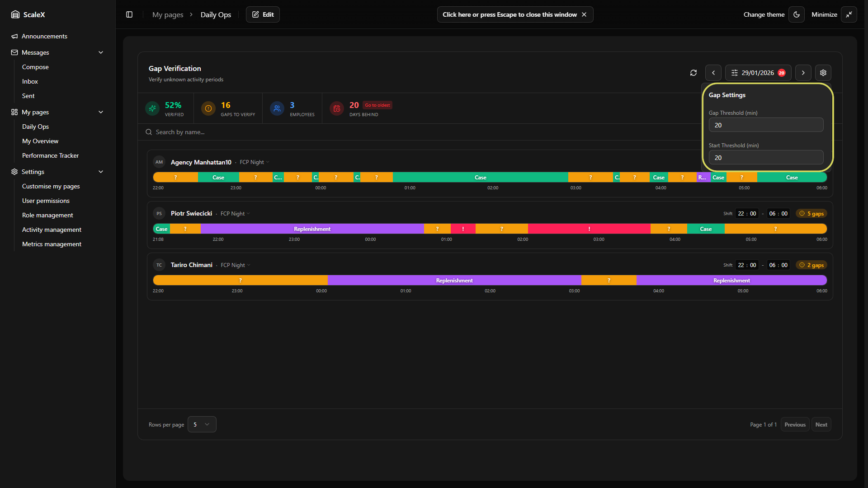Switch theme using moon icon
868x488 pixels.
tap(796, 14)
